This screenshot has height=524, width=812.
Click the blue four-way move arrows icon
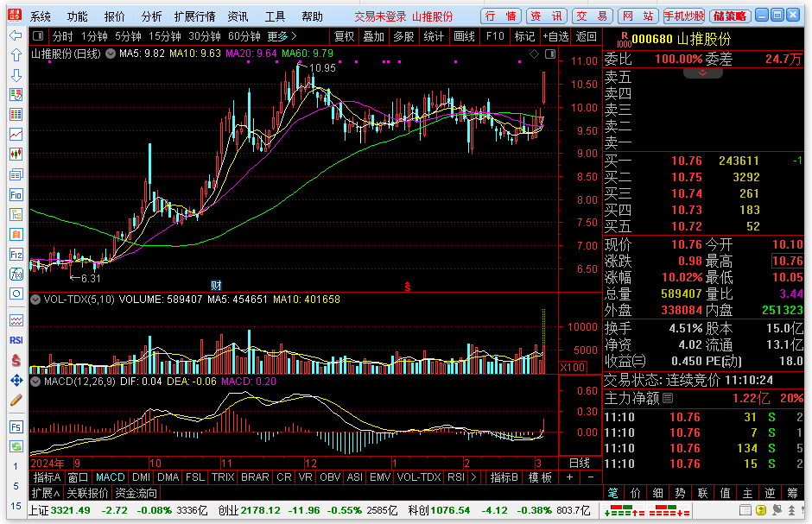tap(16, 381)
